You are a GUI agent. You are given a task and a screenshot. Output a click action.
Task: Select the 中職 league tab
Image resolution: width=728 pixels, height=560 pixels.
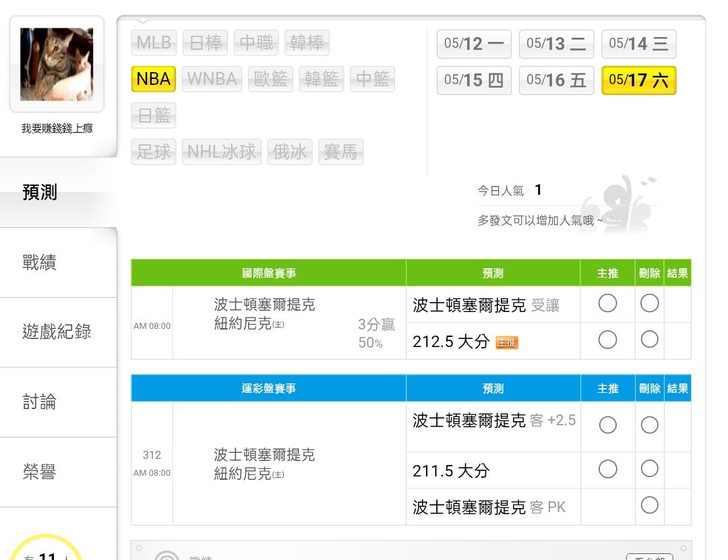(256, 42)
